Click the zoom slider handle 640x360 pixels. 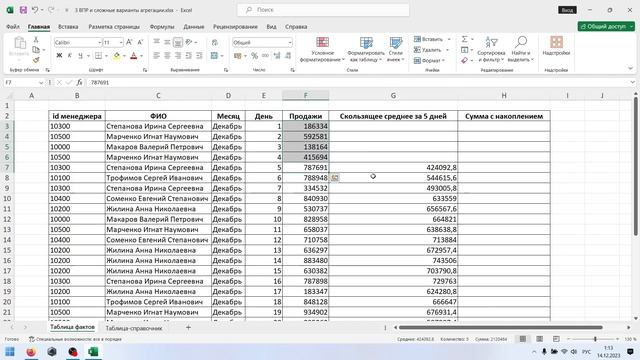595,339
